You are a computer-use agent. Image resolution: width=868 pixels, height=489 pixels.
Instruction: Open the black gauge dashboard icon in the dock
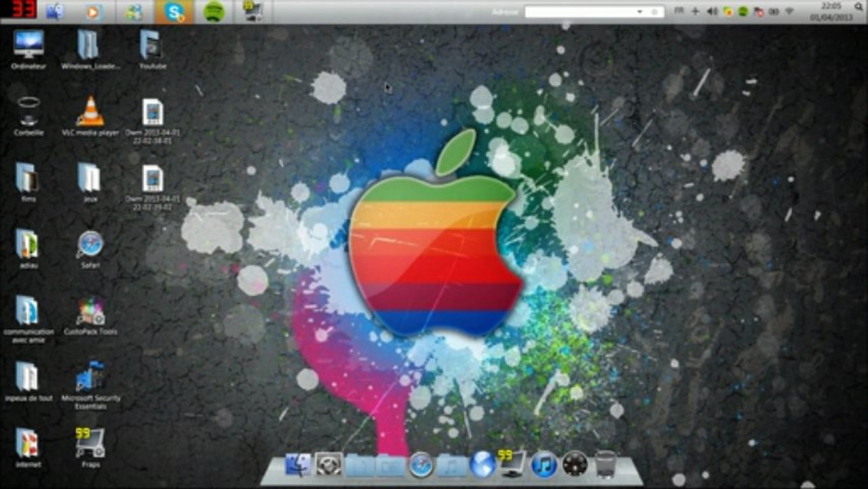point(575,465)
